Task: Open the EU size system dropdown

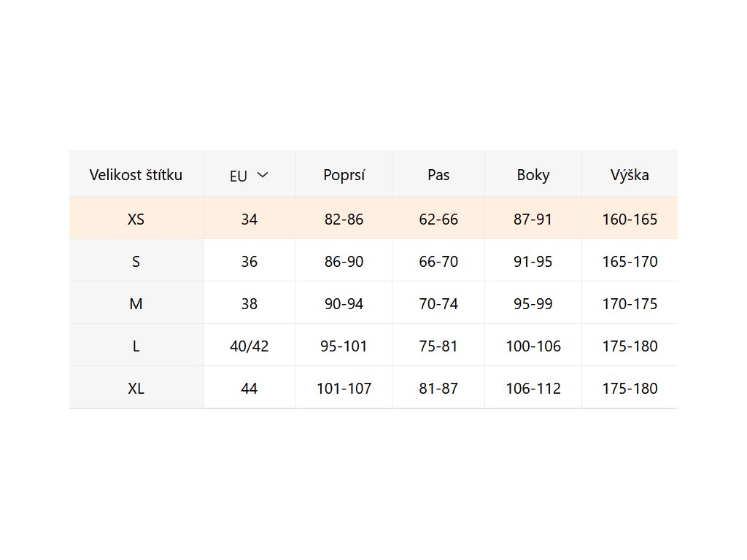Action: pos(249,175)
